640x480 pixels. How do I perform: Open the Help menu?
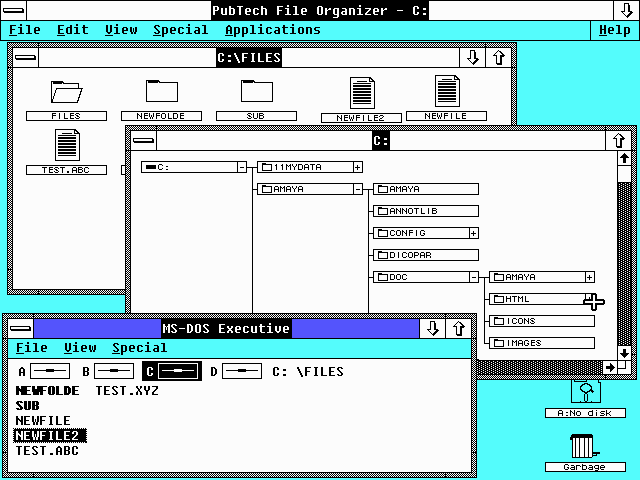pos(615,30)
